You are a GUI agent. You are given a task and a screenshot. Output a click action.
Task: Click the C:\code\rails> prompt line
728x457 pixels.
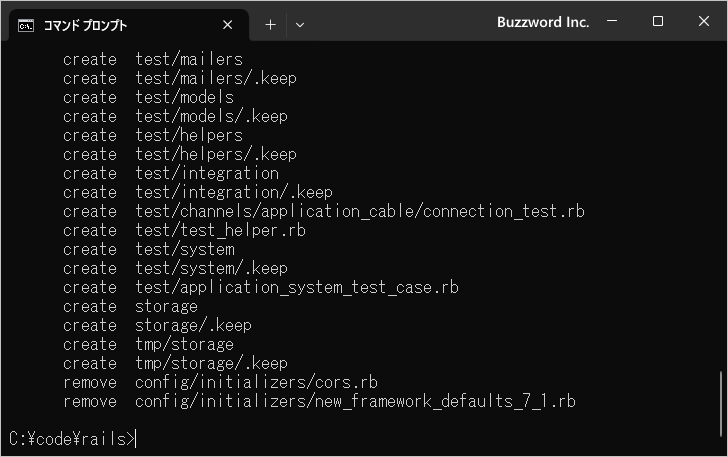[70, 438]
